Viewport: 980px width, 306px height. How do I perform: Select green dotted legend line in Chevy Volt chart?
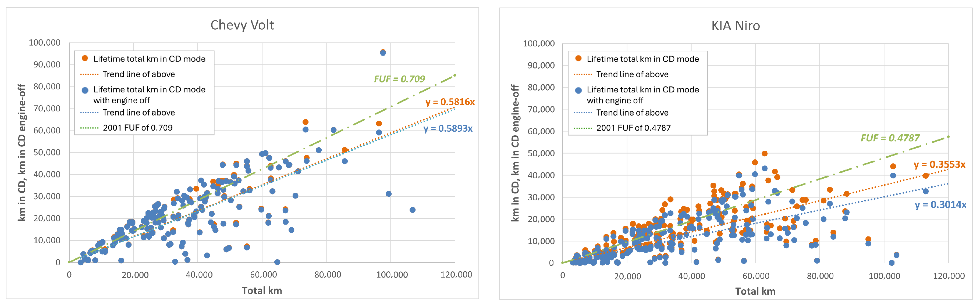point(89,128)
